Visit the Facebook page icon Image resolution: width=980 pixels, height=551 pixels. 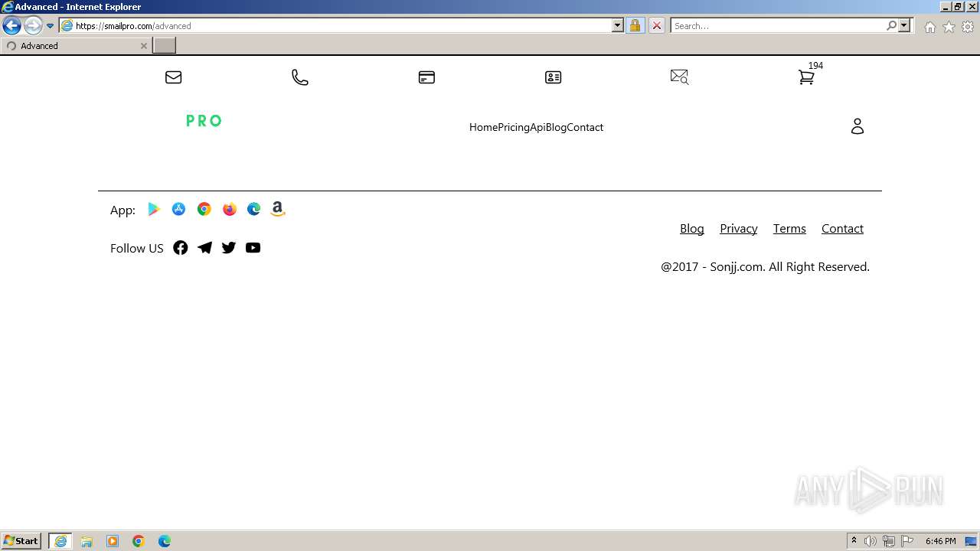click(x=181, y=248)
